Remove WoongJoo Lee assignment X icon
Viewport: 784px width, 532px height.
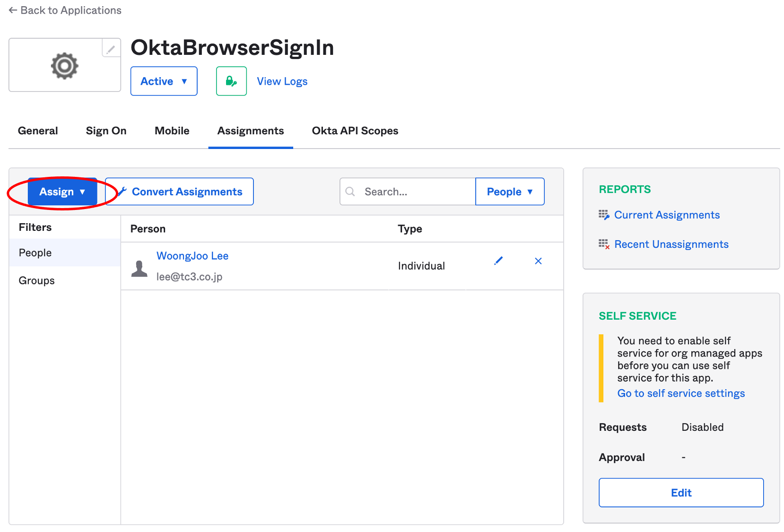(x=538, y=261)
